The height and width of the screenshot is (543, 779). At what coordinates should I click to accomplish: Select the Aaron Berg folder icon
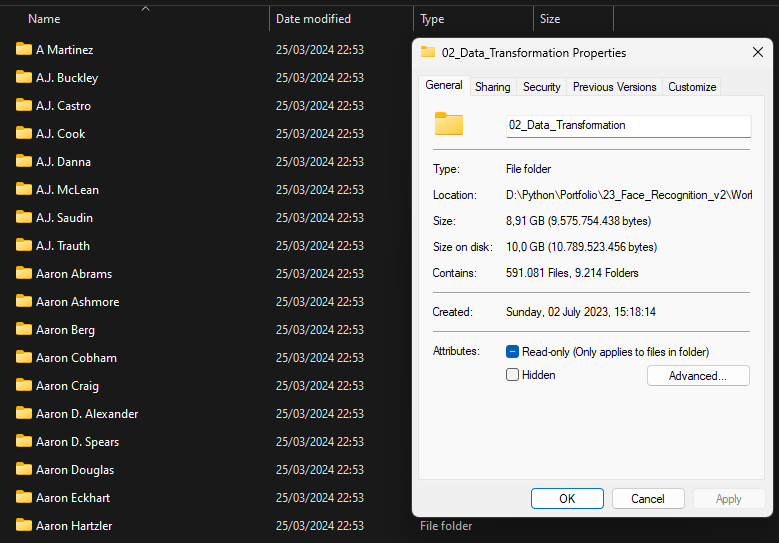tap(23, 329)
